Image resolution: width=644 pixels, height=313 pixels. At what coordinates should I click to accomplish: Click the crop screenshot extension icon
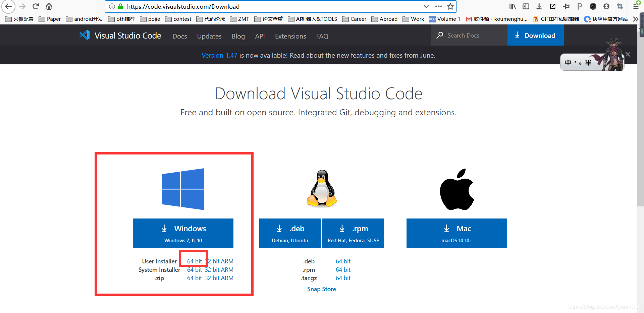620,6
